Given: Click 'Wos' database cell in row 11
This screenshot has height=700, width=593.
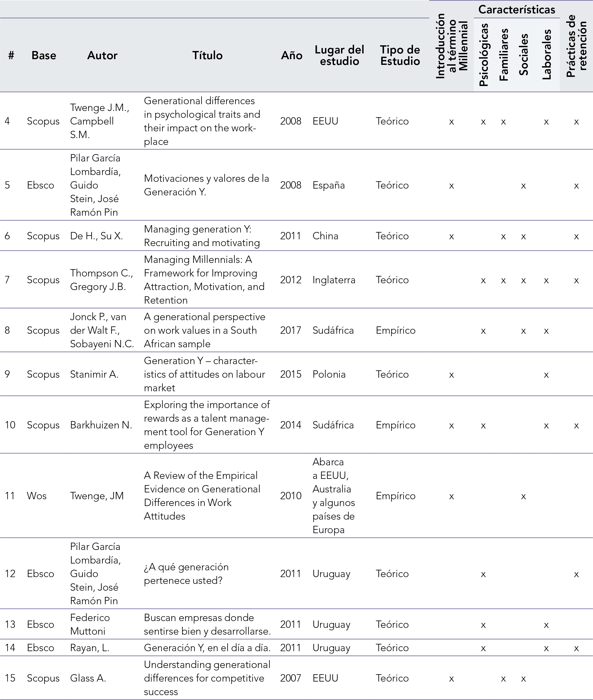Looking at the screenshot, I should click(37, 496).
